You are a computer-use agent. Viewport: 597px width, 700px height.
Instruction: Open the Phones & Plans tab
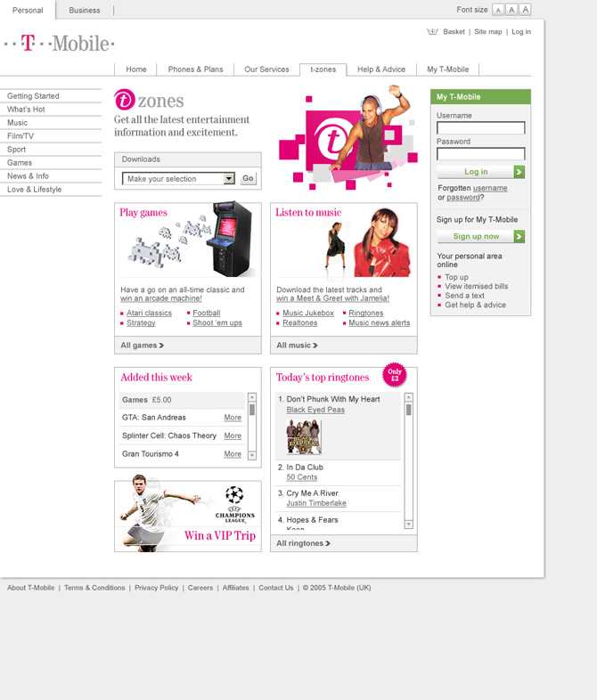click(x=195, y=69)
